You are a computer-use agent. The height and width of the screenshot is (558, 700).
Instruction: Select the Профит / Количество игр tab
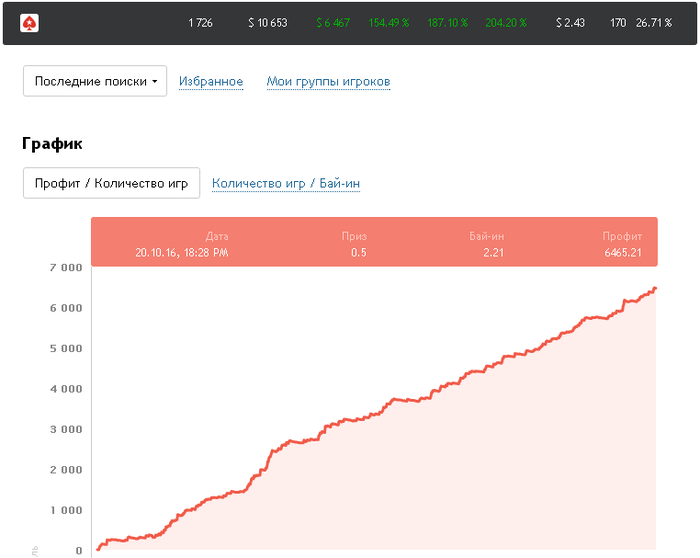click(112, 183)
